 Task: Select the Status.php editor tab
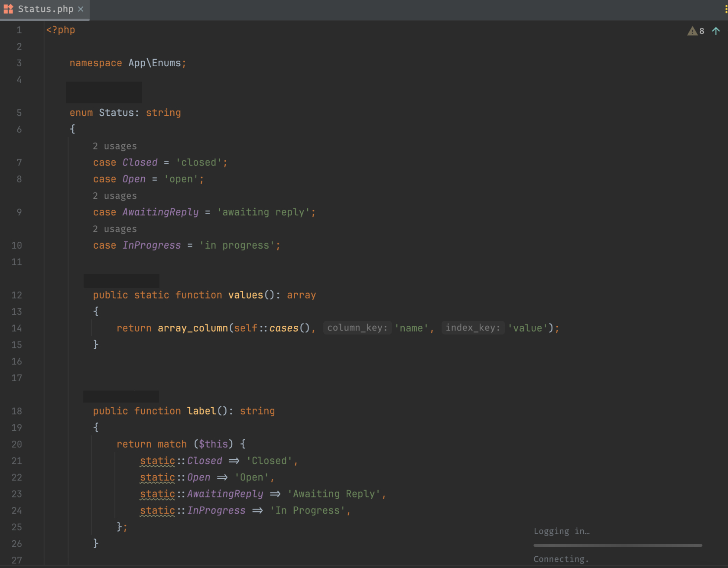45,10
